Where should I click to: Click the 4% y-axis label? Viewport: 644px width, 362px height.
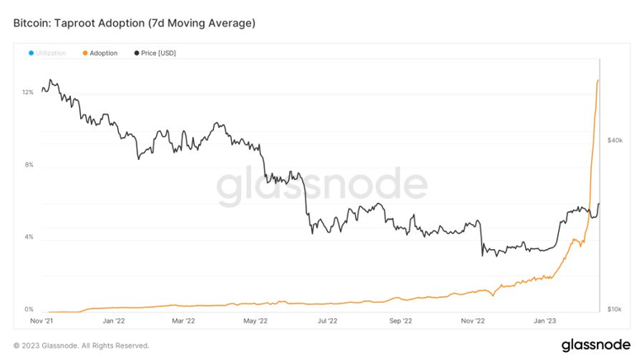[x=29, y=237]
